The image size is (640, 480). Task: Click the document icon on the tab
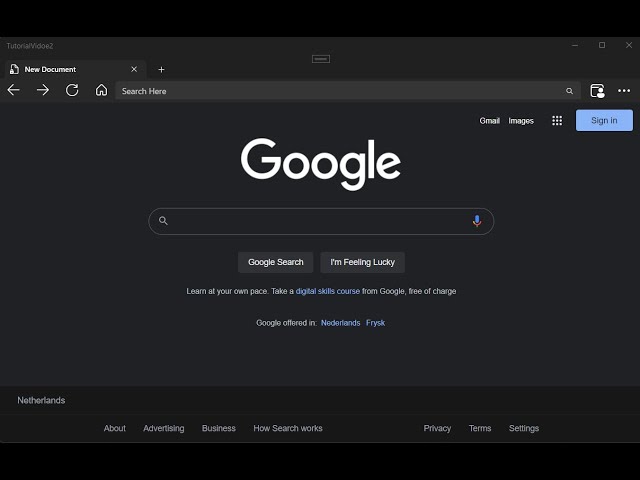pos(14,69)
